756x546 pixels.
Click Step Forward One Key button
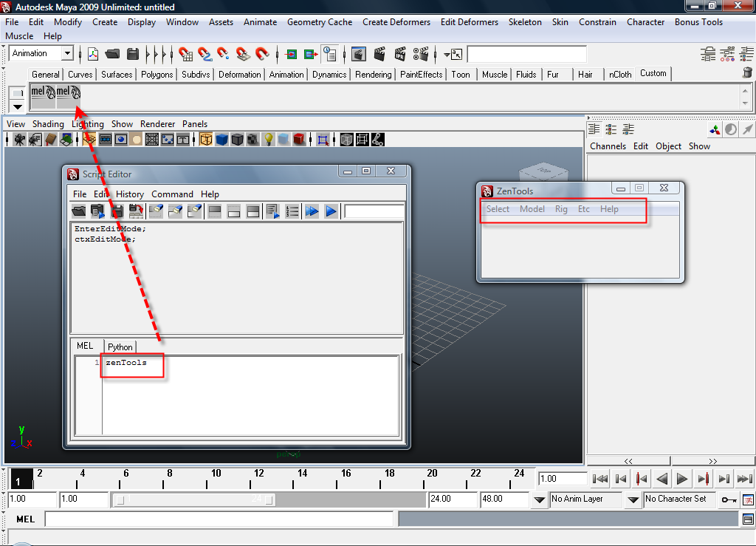click(703, 479)
